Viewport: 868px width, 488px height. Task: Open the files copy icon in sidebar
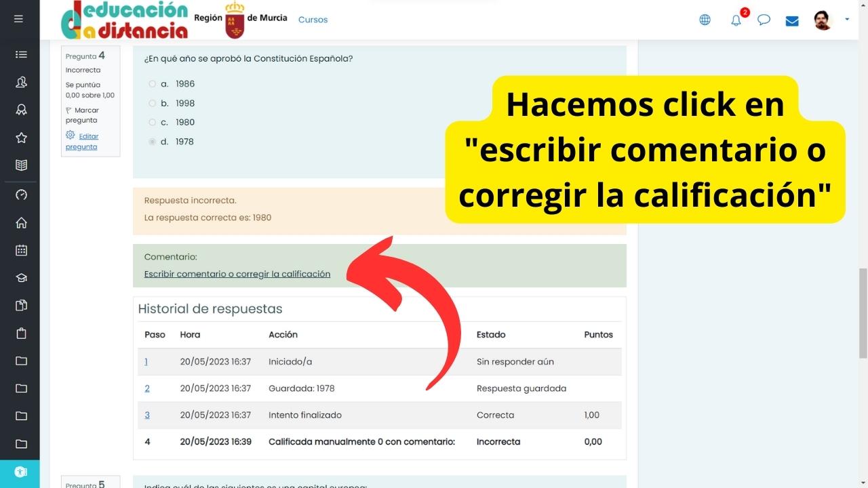pyautogui.click(x=21, y=306)
